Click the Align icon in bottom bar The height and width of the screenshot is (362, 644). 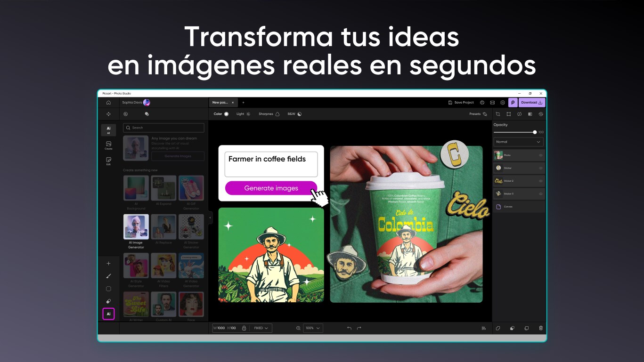(x=484, y=328)
